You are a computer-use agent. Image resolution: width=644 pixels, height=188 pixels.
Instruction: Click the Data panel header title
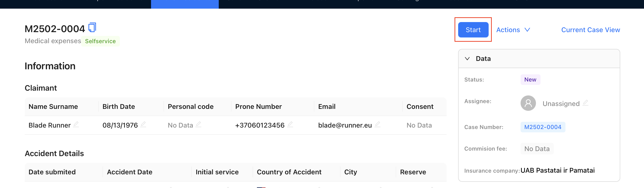pyautogui.click(x=483, y=59)
